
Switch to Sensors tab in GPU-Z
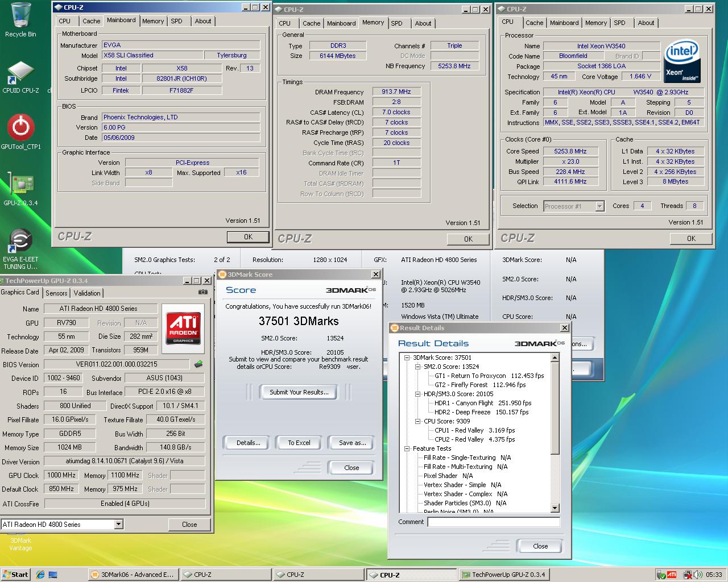(x=56, y=293)
